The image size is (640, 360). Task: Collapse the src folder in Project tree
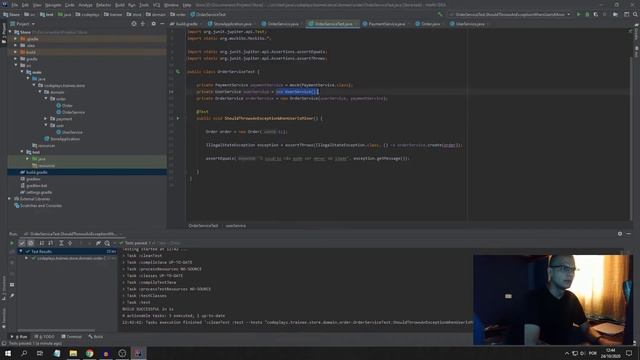pos(16,65)
